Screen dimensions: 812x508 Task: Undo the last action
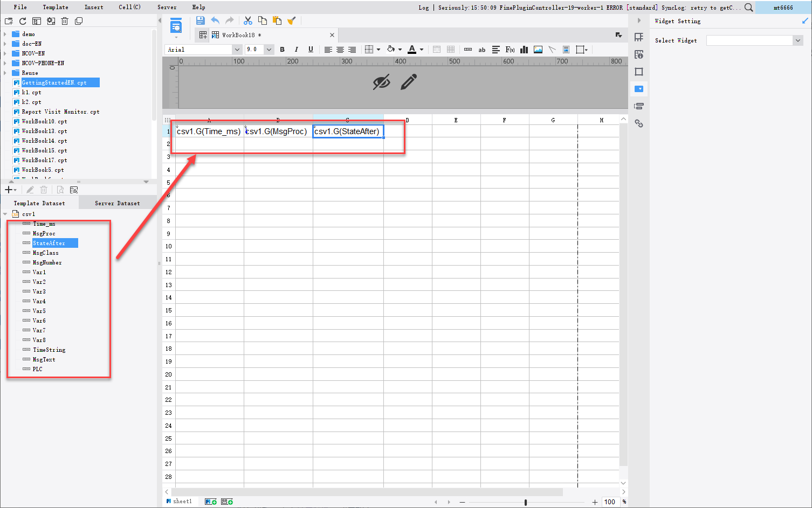(x=215, y=20)
